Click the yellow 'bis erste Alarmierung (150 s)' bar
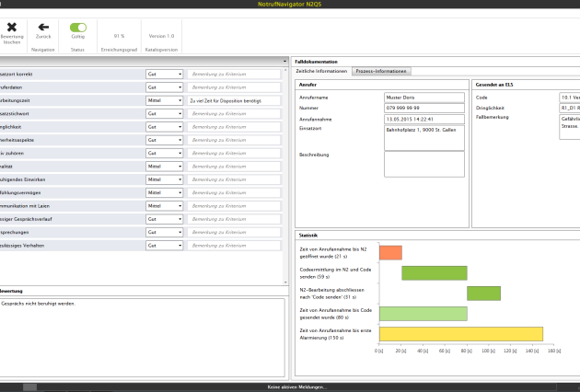Image resolution: width=580 pixels, height=392 pixels. (461, 334)
